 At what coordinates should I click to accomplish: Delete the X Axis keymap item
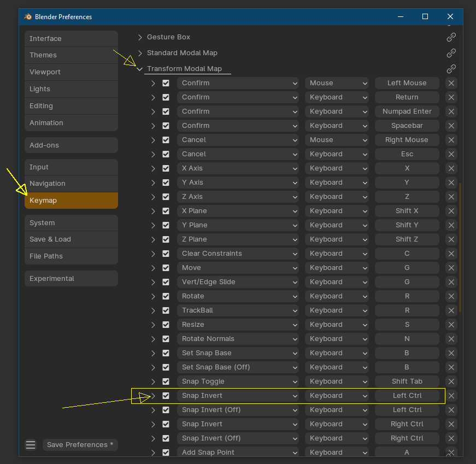451,168
